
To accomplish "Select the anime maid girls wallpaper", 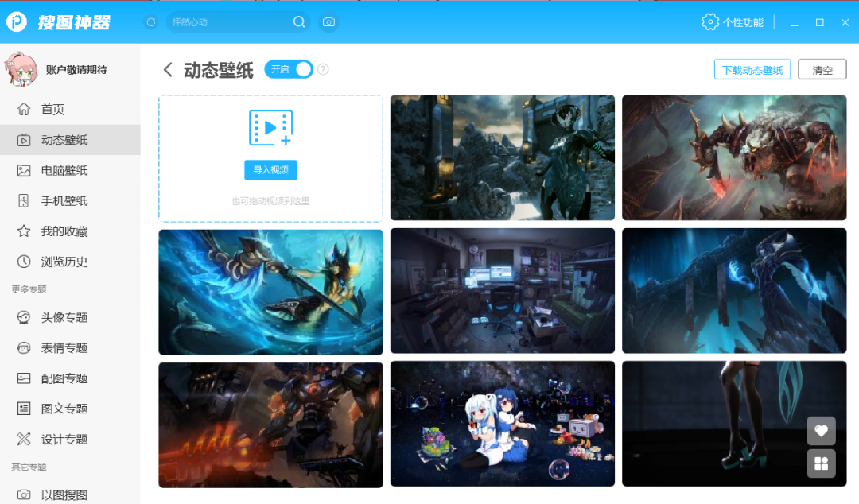I will (x=503, y=424).
